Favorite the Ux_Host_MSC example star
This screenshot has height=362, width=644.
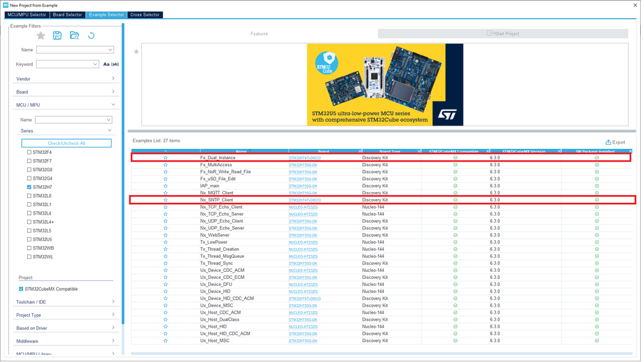(166, 341)
